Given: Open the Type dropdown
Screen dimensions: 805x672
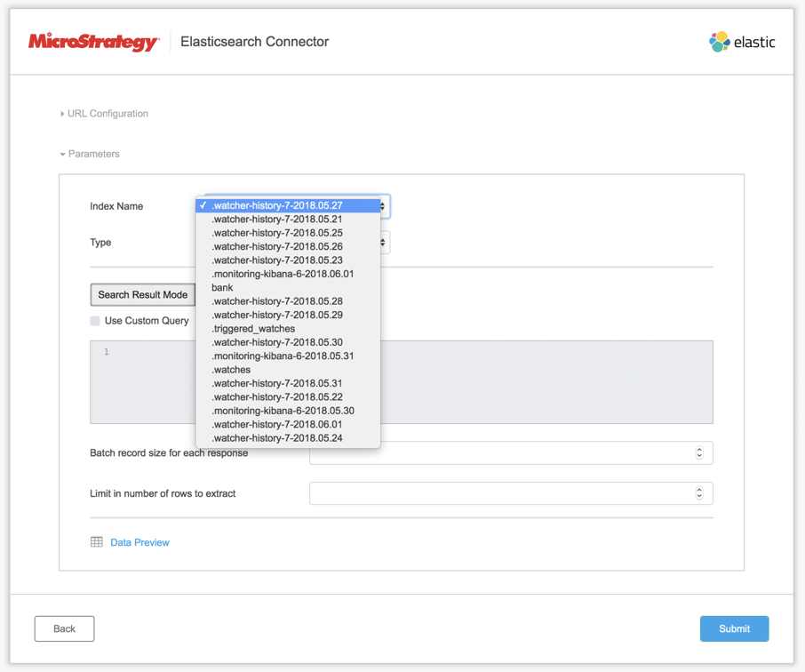Looking at the screenshot, I should click(x=382, y=242).
